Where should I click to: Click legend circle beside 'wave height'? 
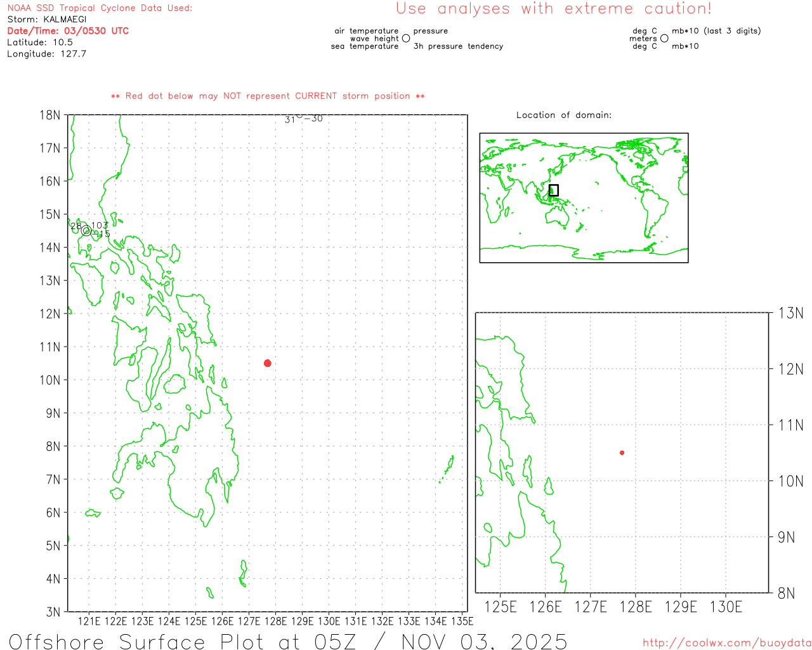406,39
